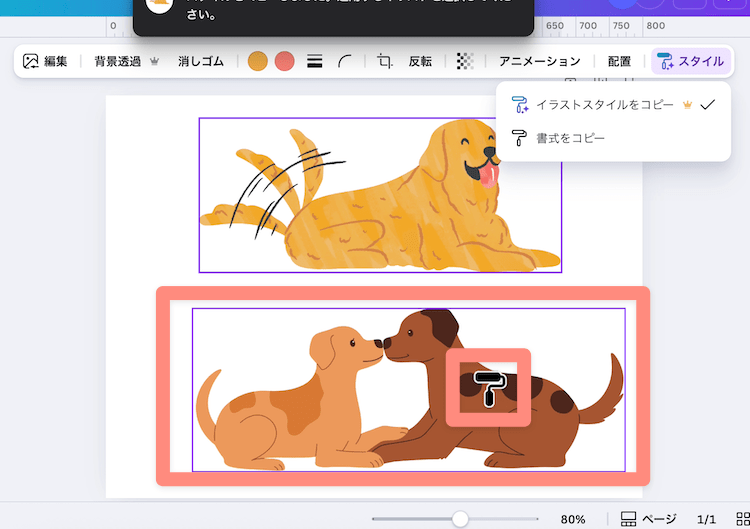Toggle the スタイル style dropdown
This screenshot has height=529, width=750.
[691, 61]
